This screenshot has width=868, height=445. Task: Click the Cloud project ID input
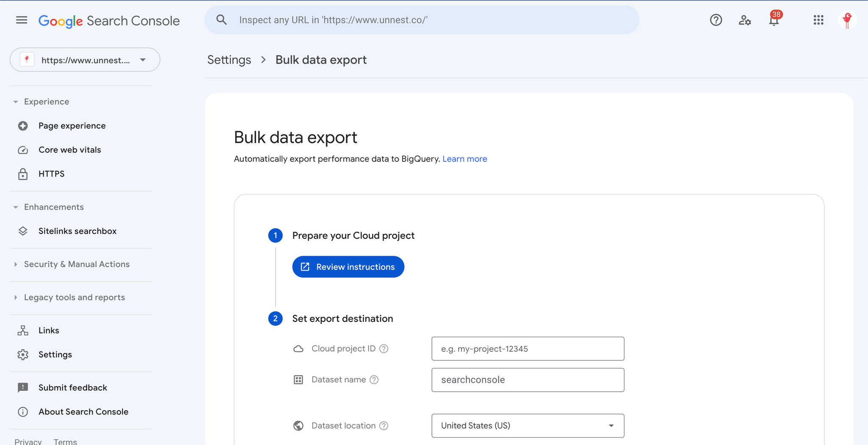pos(528,349)
